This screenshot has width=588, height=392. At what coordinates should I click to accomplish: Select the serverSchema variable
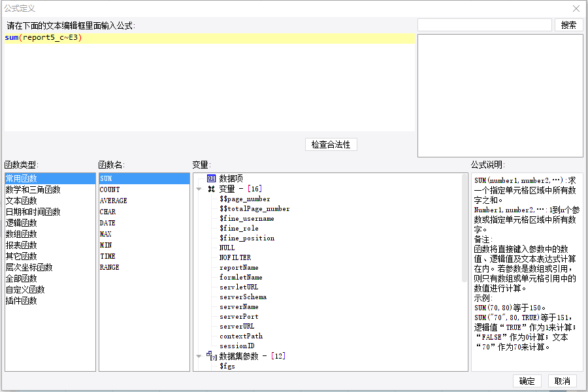[x=243, y=297]
